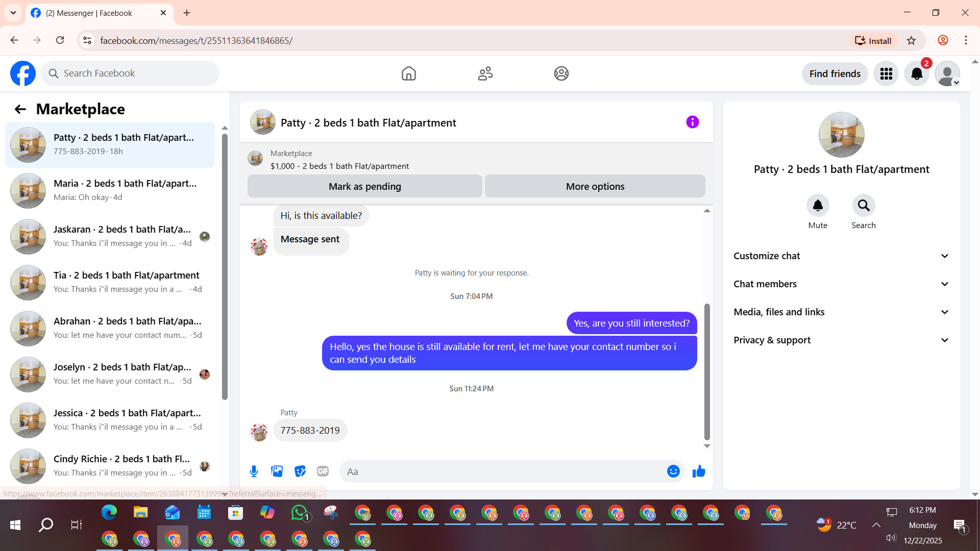This screenshot has width=980, height=551.
Task: Click the voice clip microphone icon
Action: (x=254, y=471)
